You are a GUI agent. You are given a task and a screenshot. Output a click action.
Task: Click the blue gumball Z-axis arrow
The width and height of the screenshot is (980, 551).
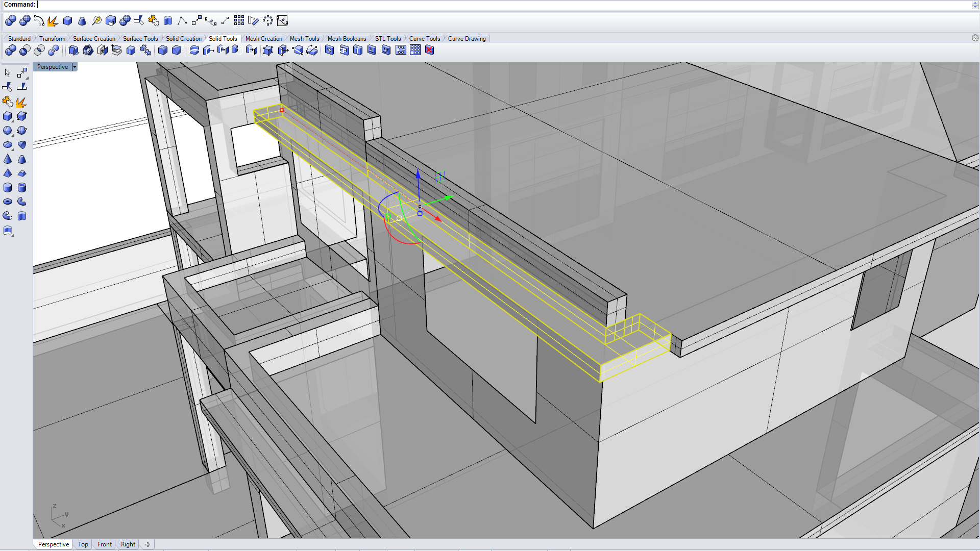click(418, 174)
